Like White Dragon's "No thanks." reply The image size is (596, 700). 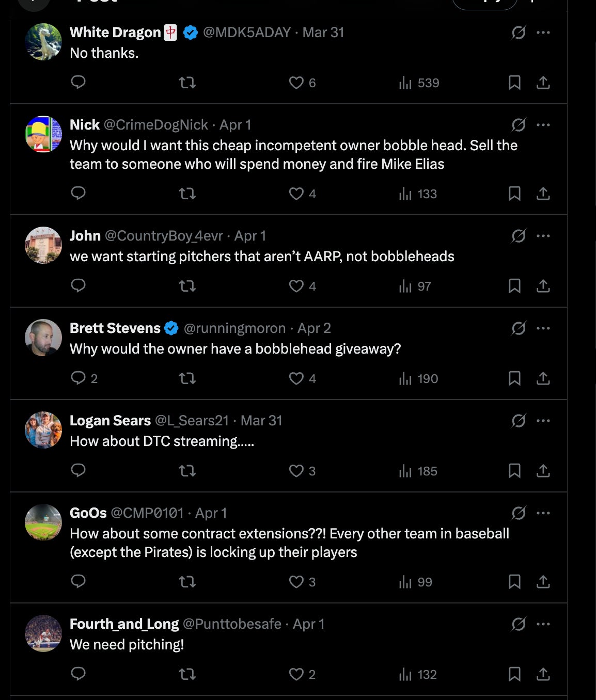[x=296, y=83]
